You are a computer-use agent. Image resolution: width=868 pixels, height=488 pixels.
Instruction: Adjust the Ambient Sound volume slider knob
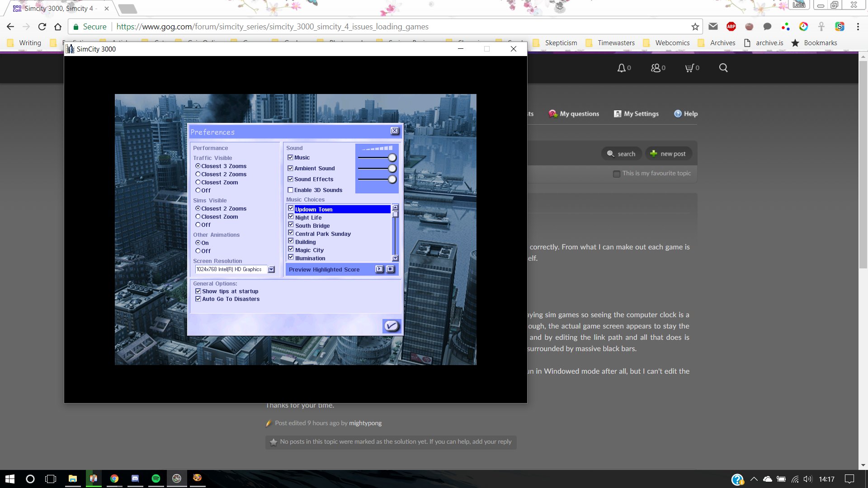click(392, 169)
